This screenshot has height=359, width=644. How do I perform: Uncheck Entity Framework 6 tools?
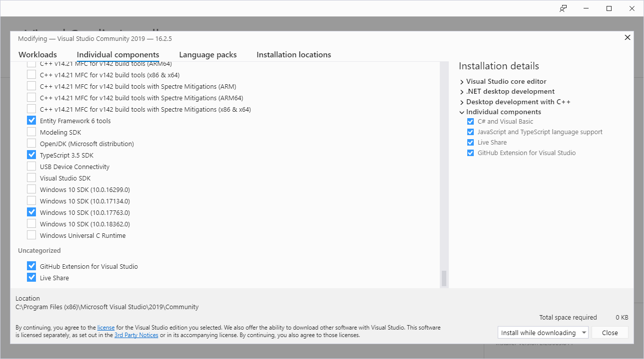pos(31,121)
